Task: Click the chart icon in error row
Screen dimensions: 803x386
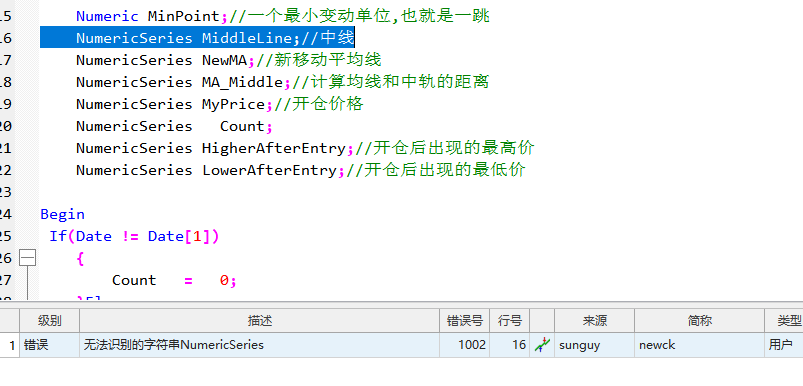Action: pyautogui.click(x=542, y=345)
